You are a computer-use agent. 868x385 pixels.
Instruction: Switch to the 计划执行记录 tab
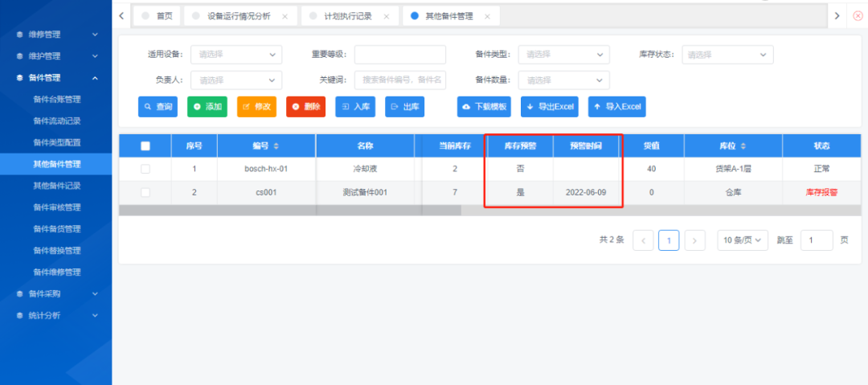pyautogui.click(x=348, y=16)
